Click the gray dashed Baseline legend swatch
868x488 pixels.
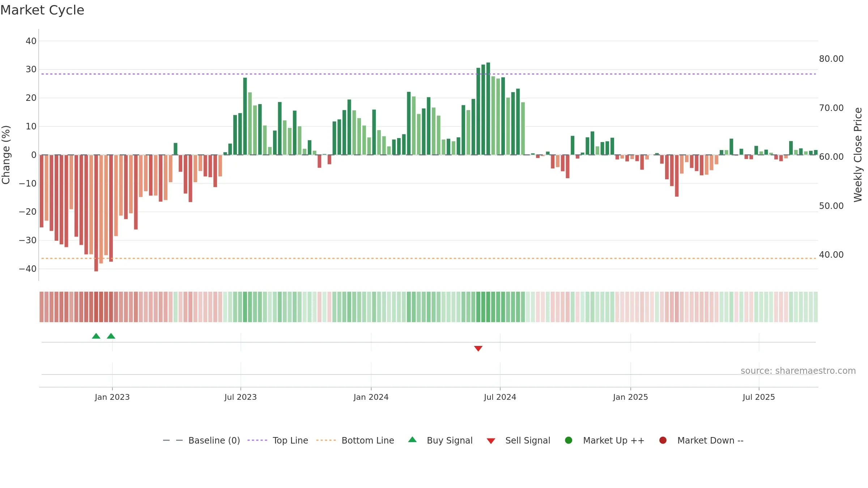[x=173, y=440]
